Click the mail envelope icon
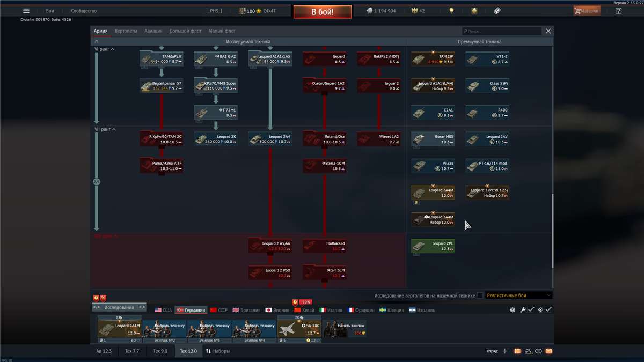Viewport: 644px width, 362px height. [548, 351]
